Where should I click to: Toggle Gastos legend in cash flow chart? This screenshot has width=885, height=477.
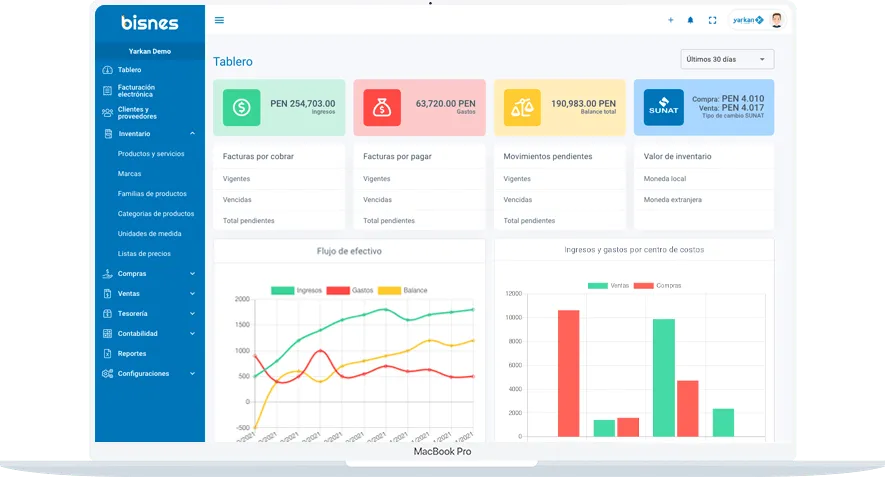click(x=350, y=290)
